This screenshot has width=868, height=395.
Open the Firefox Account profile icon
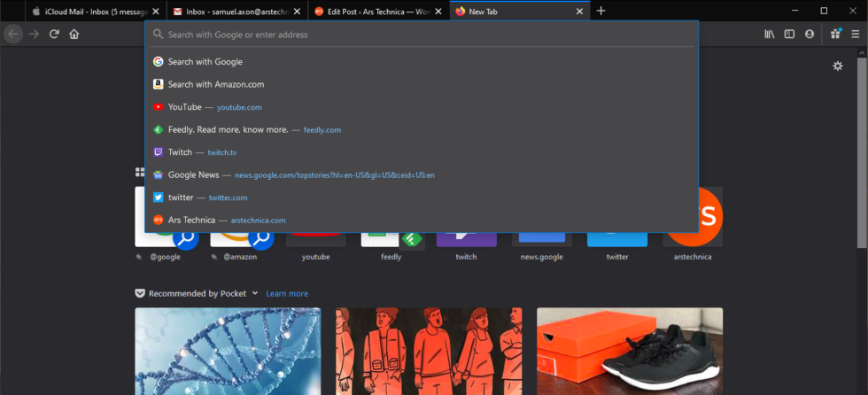click(x=809, y=35)
